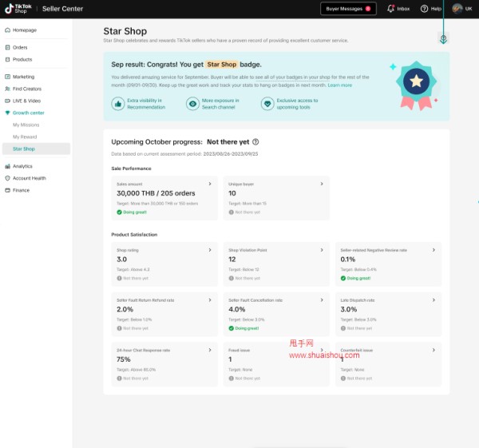Click the Growth center trophy icon
479x448 pixels.
point(8,113)
